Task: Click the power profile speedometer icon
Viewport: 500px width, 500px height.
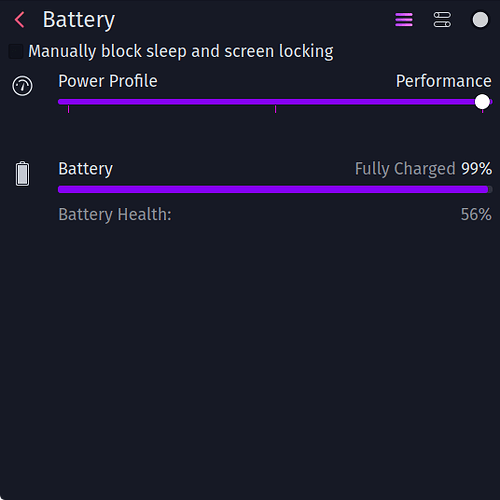Action: coord(22,86)
